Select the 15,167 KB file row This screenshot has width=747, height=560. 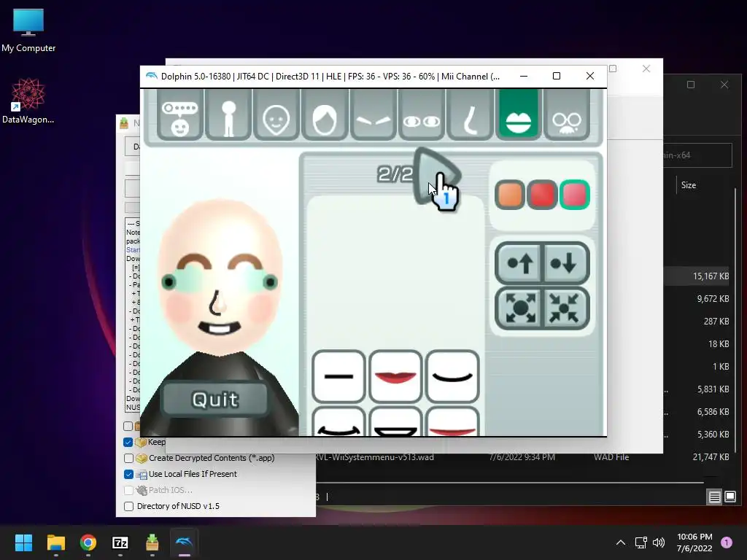pyautogui.click(x=697, y=276)
